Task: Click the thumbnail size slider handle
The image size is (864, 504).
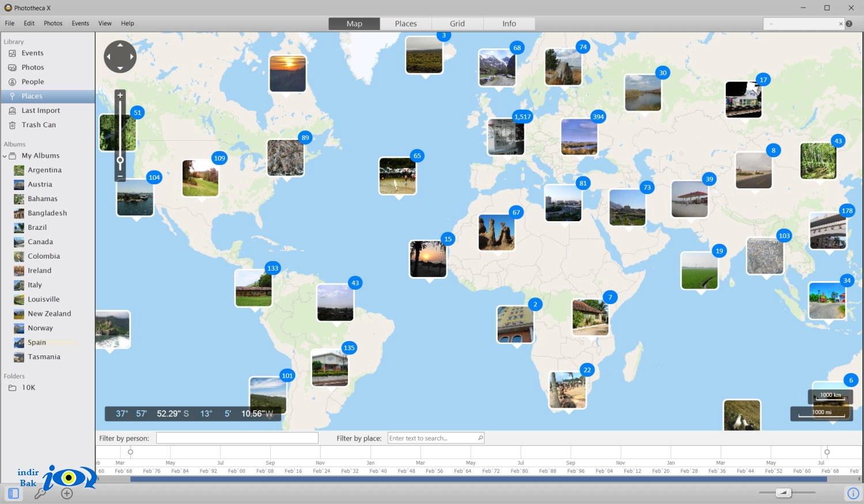Action: tap(783, 492)
